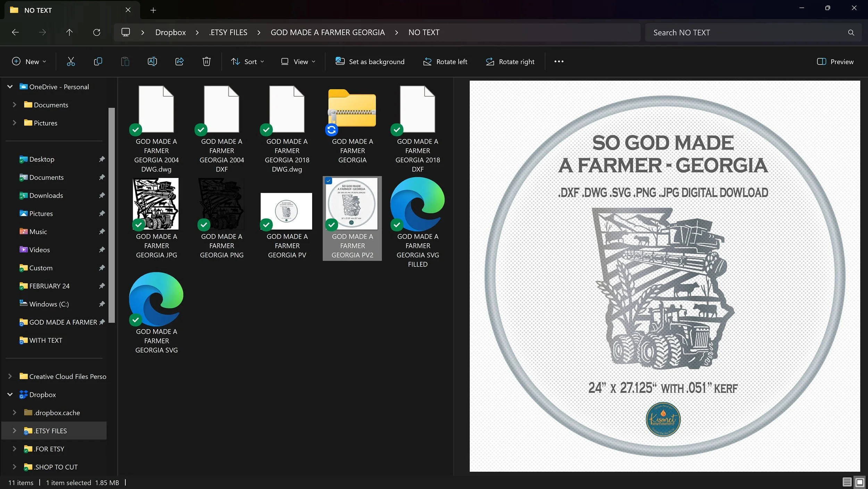Go up one folder level

click(x=69, y=32)
